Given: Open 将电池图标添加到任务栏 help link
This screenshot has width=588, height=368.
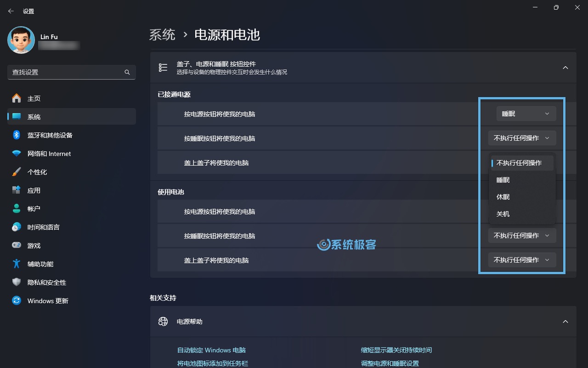Looking at the screenshot, I should (213, 363).
